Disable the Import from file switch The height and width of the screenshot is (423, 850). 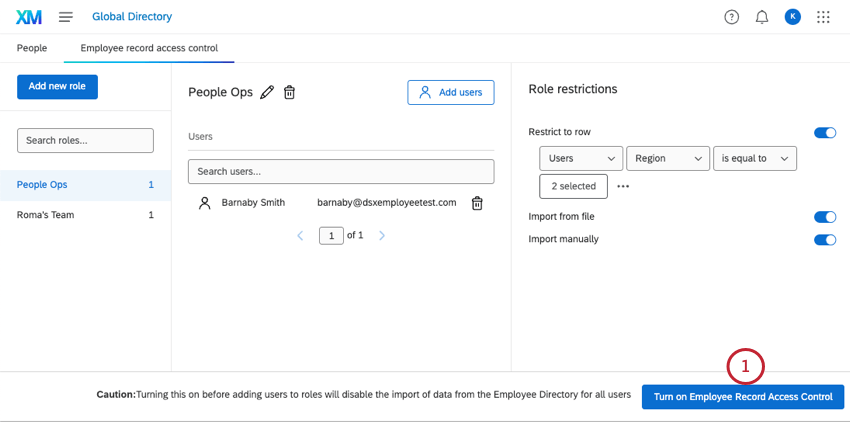[x=825, y=217]
